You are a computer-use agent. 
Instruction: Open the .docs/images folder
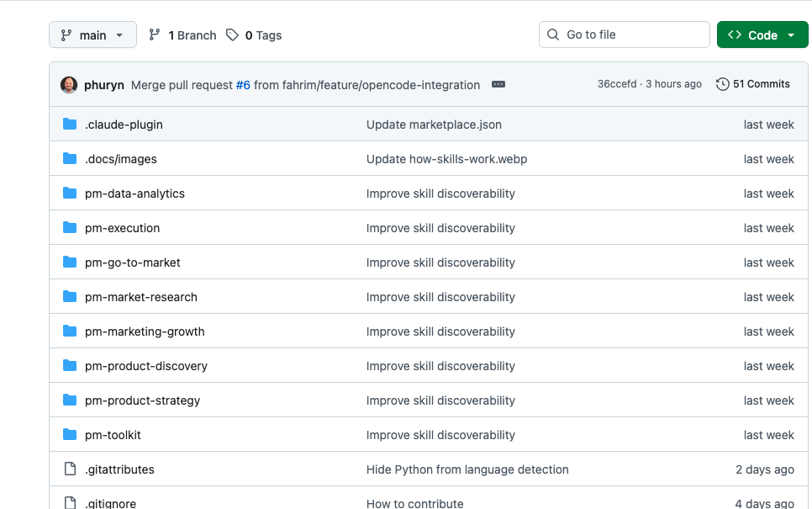click(x=121, y=159)
